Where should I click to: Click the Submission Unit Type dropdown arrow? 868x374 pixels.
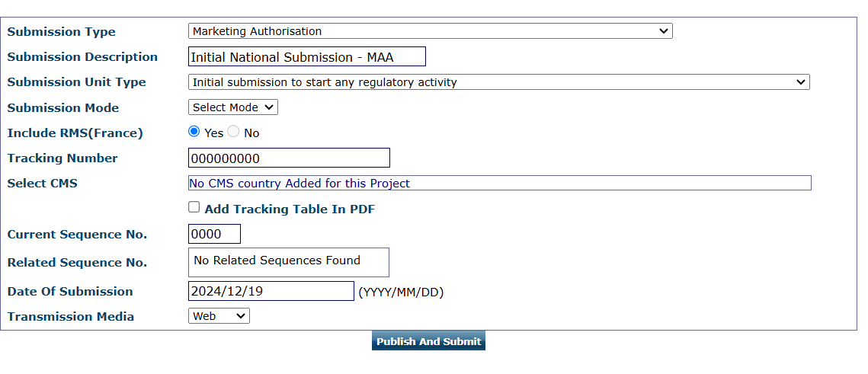pyautogui.click(x=800, y=82)
